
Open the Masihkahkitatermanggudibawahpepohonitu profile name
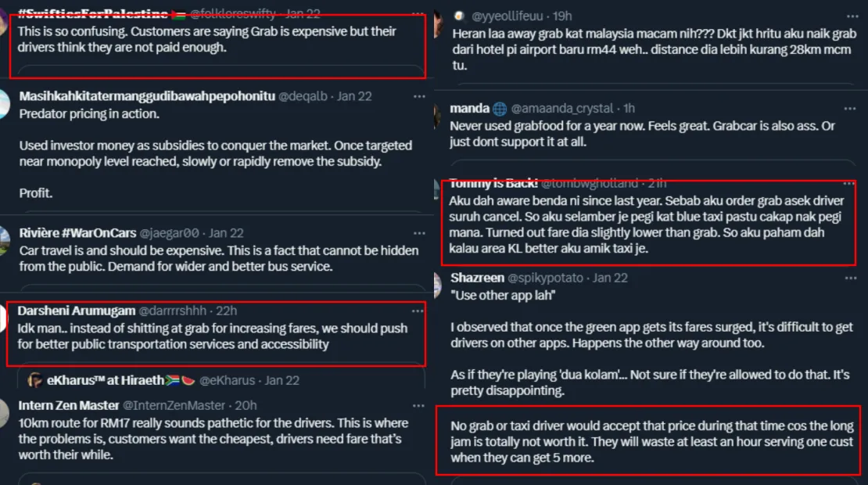[147, 96]
